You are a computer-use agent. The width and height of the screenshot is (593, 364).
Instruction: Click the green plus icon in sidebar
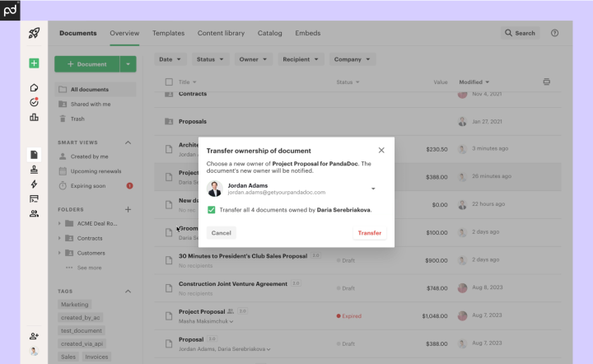[34, 63]
